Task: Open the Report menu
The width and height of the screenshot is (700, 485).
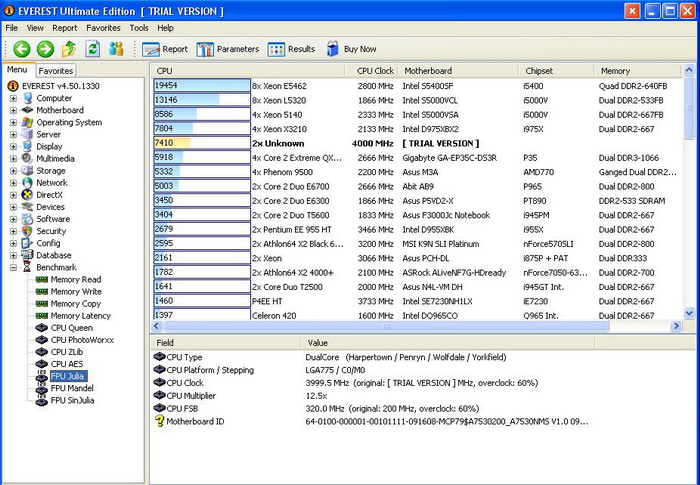Action: pyautogui.click(x=65, y=28)
